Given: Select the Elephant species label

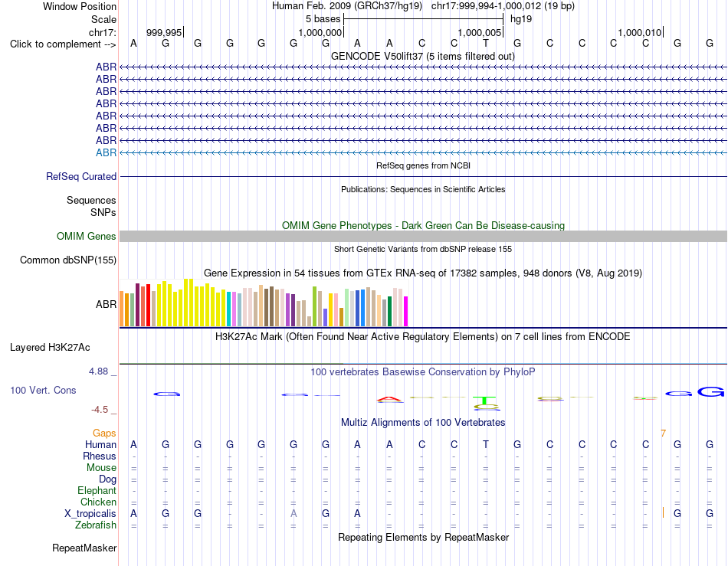Looking at the screenshot, I should [x=97, y=491].
